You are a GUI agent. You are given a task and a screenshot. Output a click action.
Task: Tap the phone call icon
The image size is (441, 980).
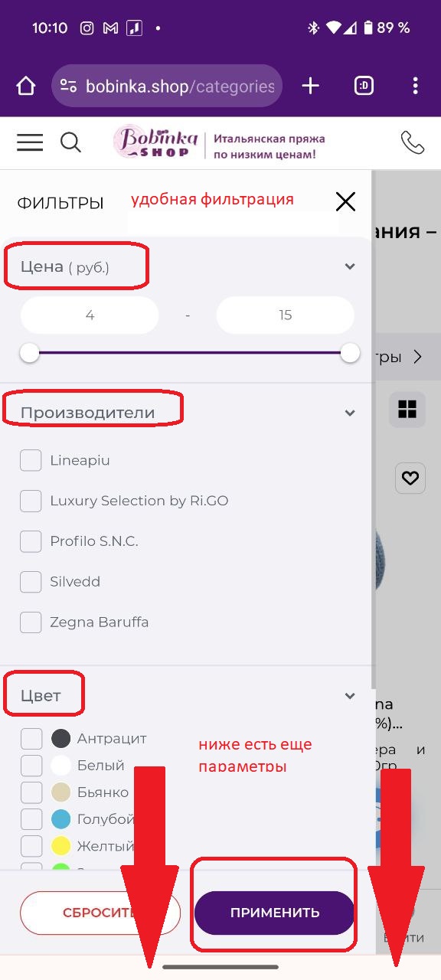(413, 142)
